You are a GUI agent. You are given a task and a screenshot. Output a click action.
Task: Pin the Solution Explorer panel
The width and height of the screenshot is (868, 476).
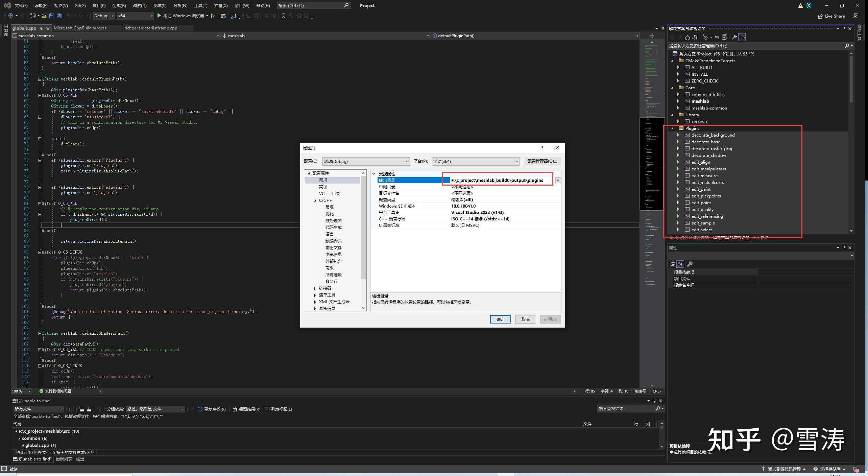coord(844,28)
